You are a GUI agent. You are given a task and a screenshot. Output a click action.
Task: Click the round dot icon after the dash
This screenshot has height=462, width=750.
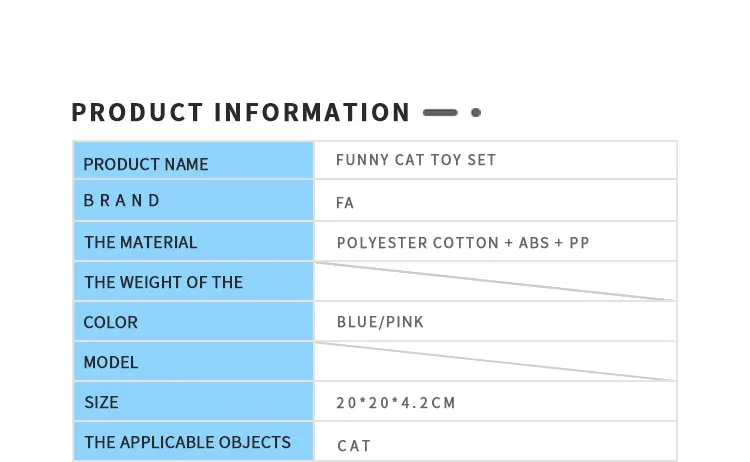coord(476,113)
